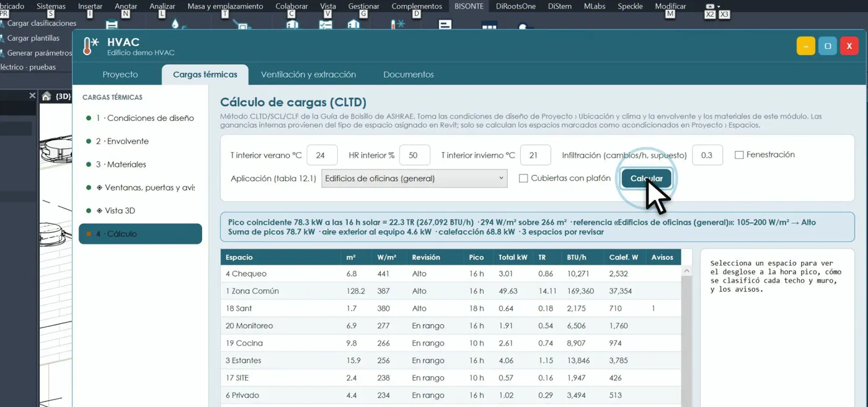The height and width of the screenshot is (407, 868).
Task: Open the Speckle ribbon tab
Action: (x=630, y=6)
